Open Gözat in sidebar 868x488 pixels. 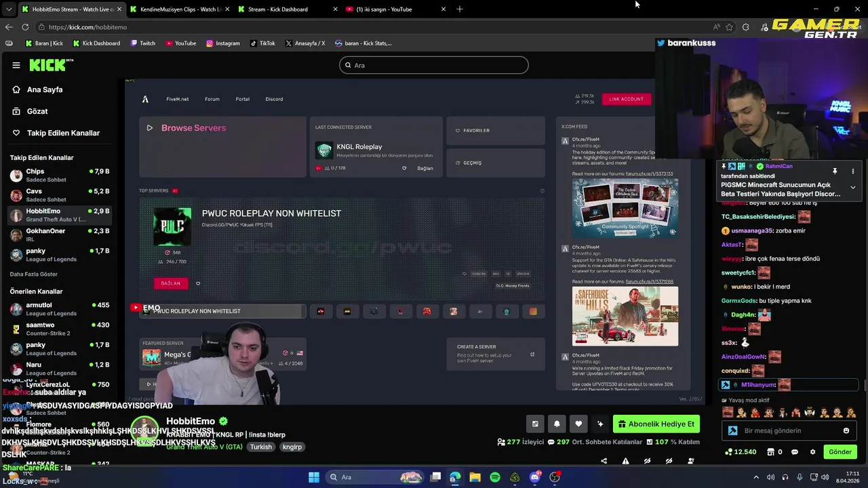tap(37, 111)
